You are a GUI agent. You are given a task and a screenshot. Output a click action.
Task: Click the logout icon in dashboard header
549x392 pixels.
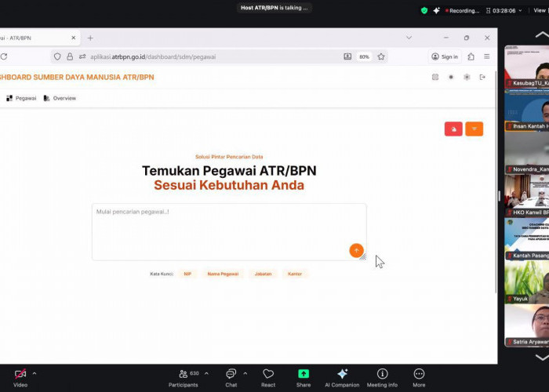tap(482, 77)
